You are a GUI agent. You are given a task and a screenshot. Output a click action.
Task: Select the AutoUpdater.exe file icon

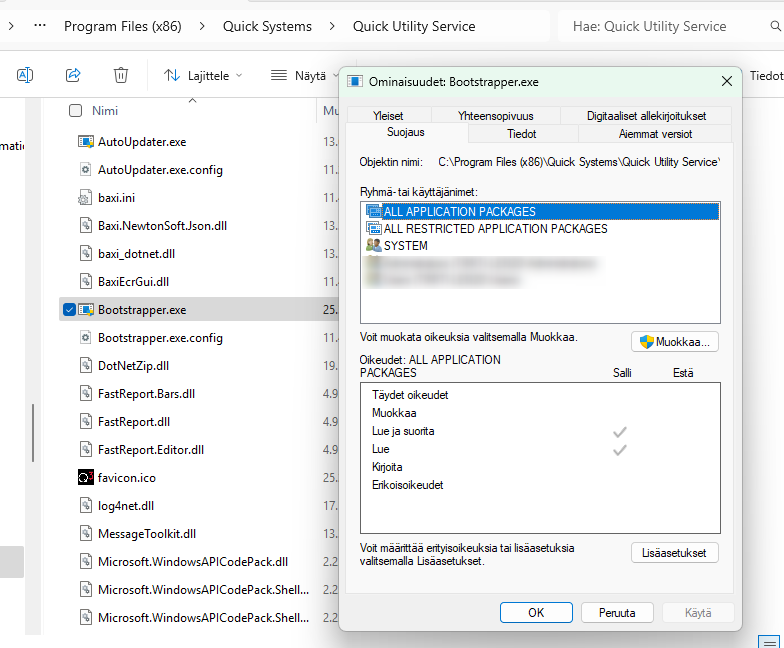click(86, 142)
